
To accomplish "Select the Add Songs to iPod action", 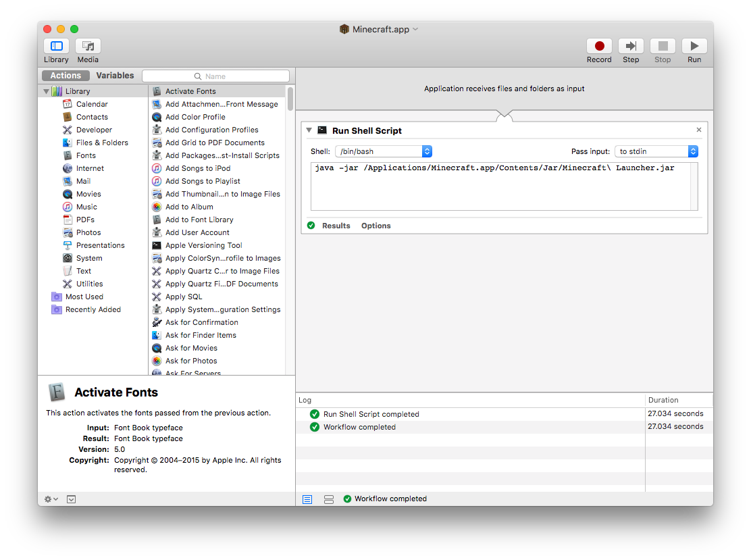I will pos(217,168).
